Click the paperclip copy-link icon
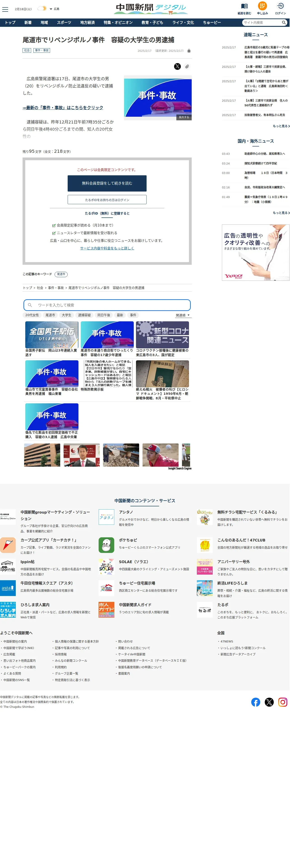 (x=187, y=66)
